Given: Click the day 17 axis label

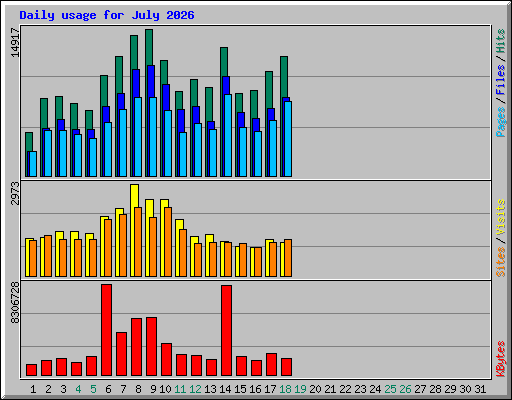Looking at the screenshot, I should (x=270, y=389).
